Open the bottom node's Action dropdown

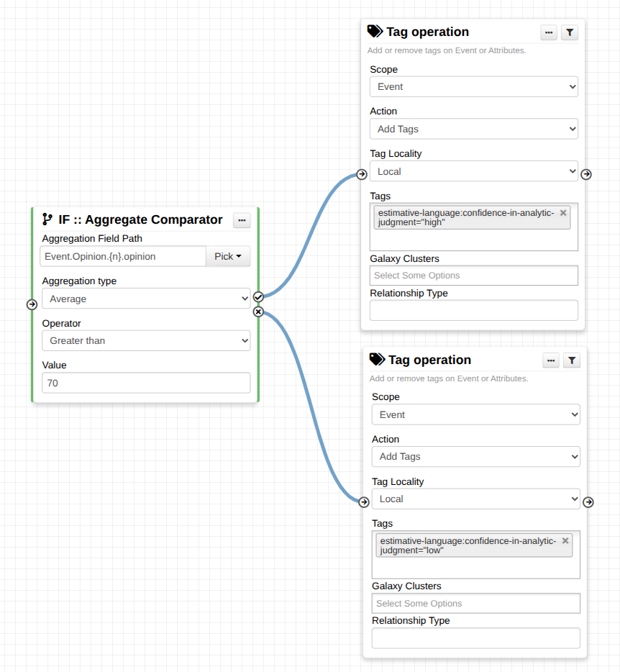475,456
